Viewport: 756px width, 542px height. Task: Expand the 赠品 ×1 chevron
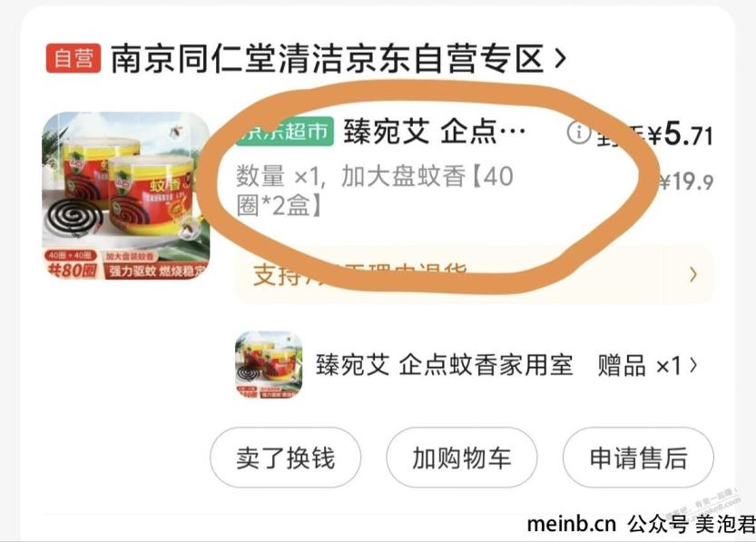tap(693, 365)
